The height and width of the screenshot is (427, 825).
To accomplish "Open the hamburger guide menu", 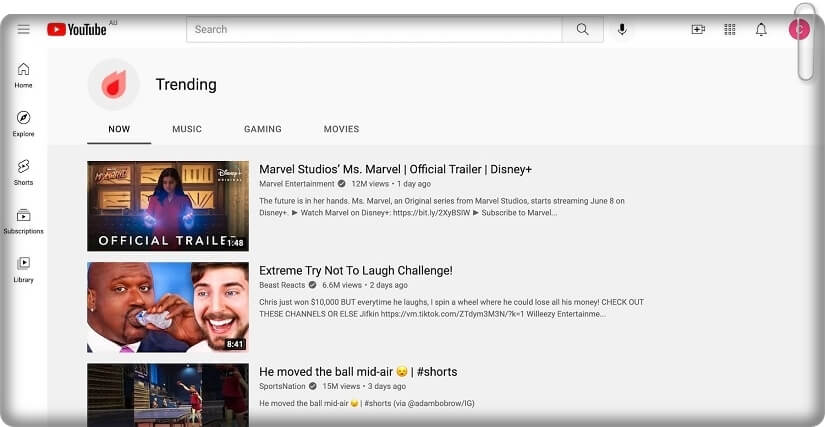I will [24, 29].
